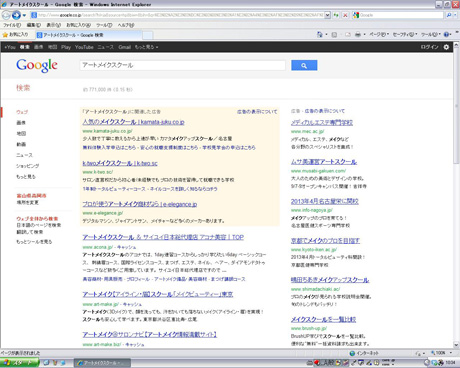Open メイクスクールを一覧比較 ad link

click(323, 319)
